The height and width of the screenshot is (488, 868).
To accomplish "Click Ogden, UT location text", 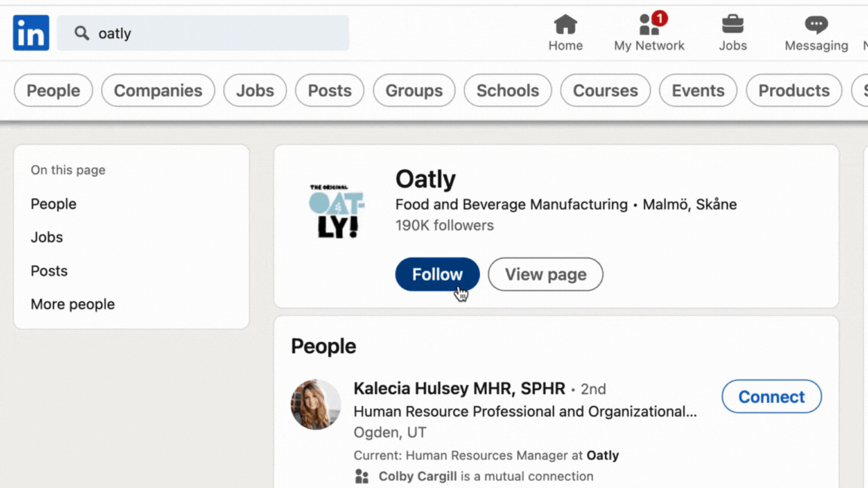I will 390,433.
